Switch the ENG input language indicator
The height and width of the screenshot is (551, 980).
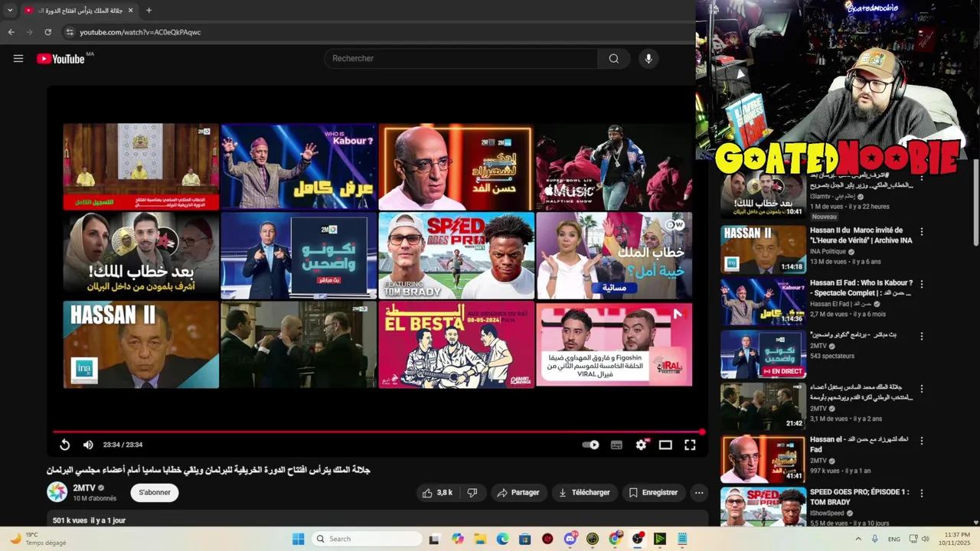pos(893,539)
